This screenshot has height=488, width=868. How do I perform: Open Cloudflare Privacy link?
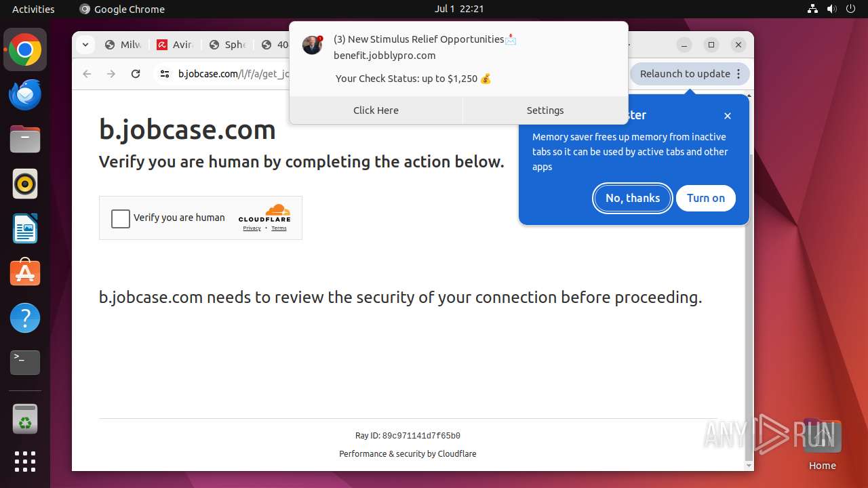tap(252, 228)
